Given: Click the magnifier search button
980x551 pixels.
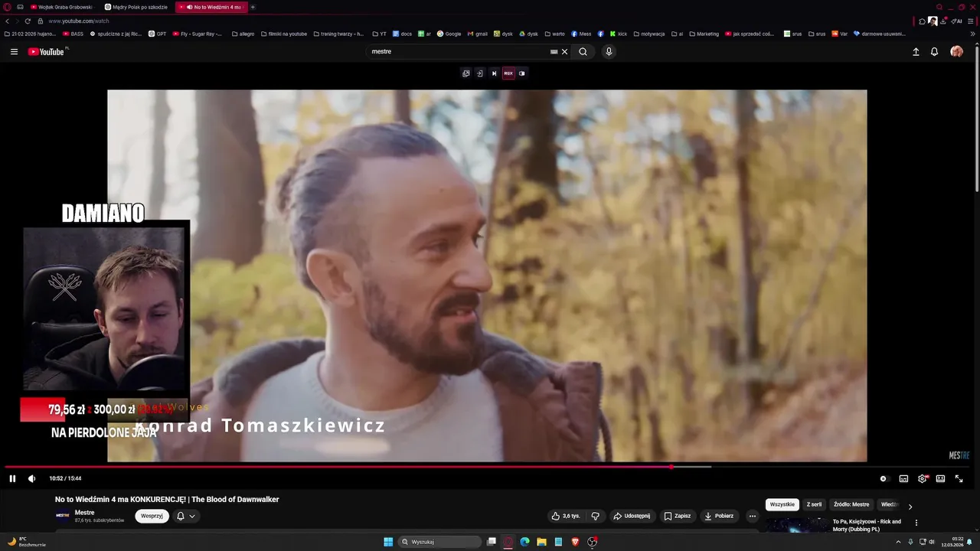Looking at the screenshot, I should click(x=583, y=52).
